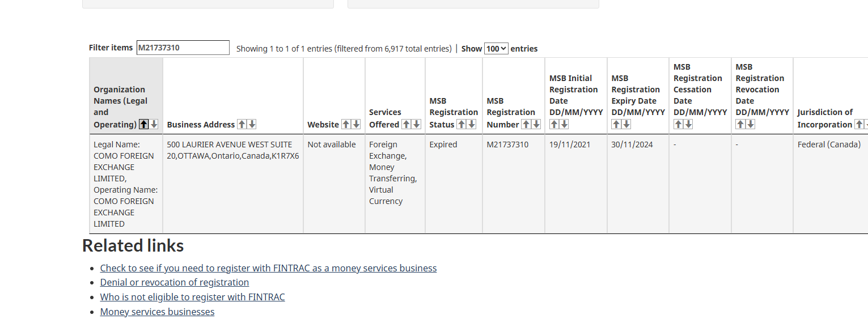Viewport: 868px width, 323px height.
Task: Sort Website column descending
Action: (x=356, y=124)
